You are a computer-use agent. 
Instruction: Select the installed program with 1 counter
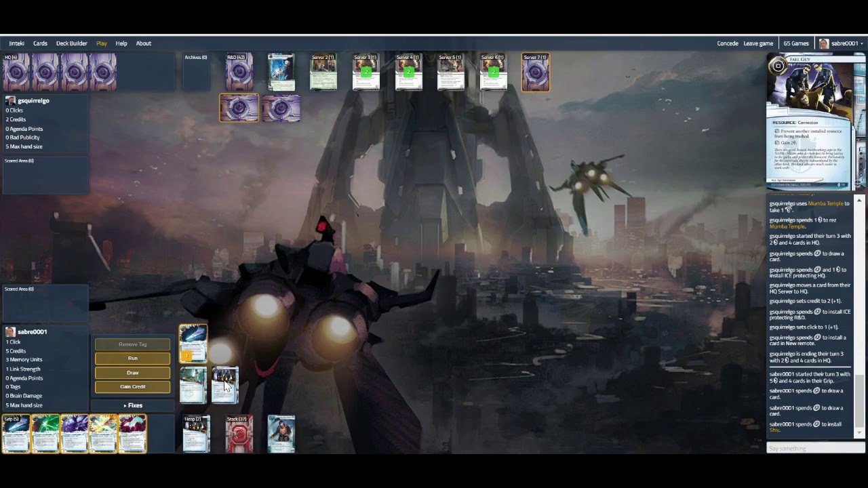193,344
